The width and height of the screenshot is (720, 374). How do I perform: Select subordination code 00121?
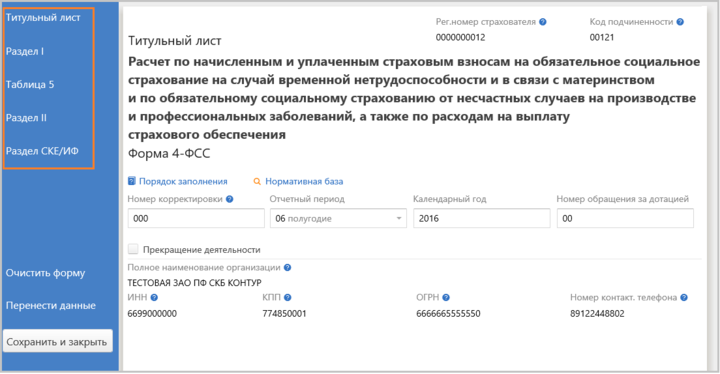point(602,38)
